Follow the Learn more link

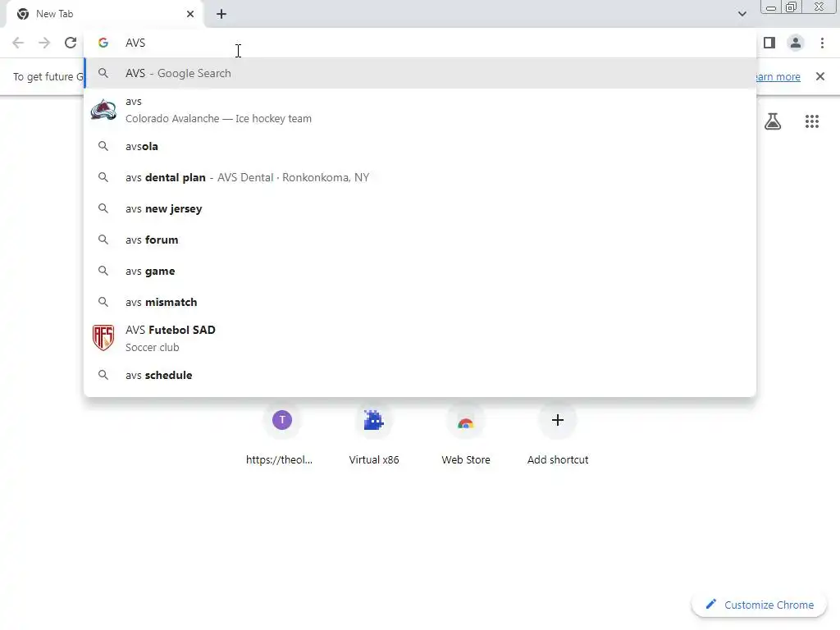pos(778,76)
